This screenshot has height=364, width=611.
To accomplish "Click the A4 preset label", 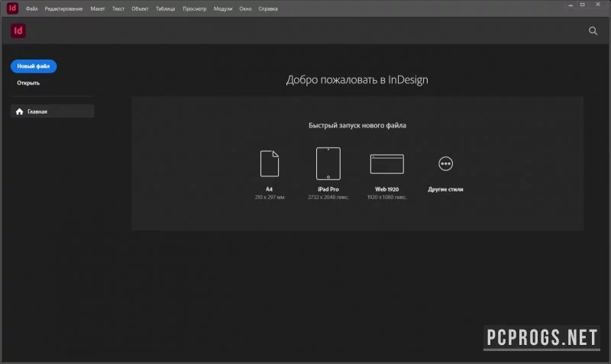I will click(x=270, y=189).
